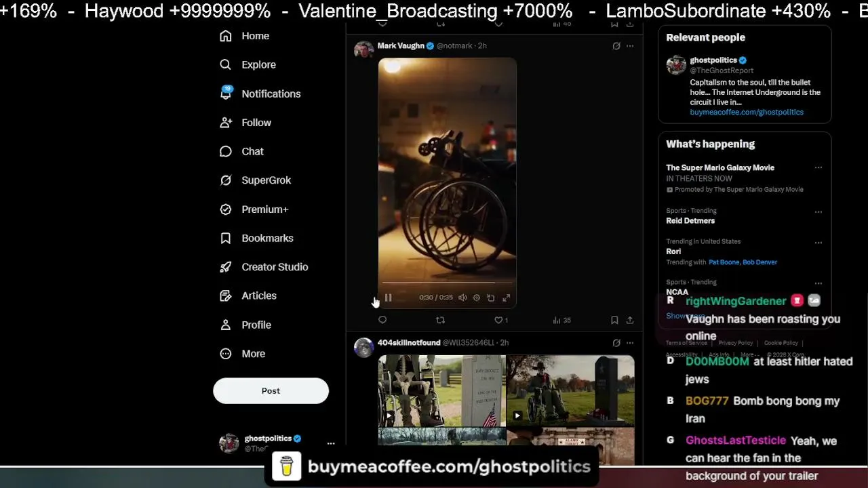The width and height of the screenshot is (868, 488).
Task: Open The Super Mario Galaxy Movie trend
Action: pos(720,167)
